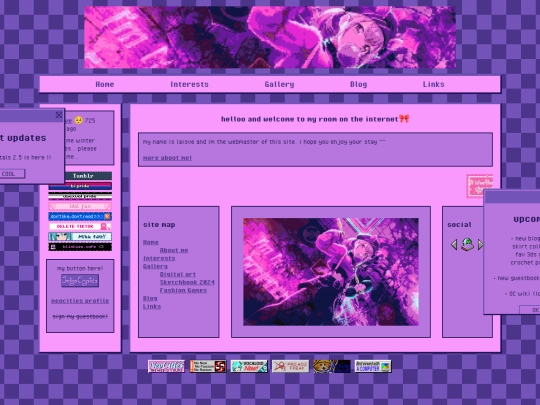Open the Links page in the nav bar
The height and width of the screenshot is (405, 540).
pyautogui.click(x=434, y=84)
